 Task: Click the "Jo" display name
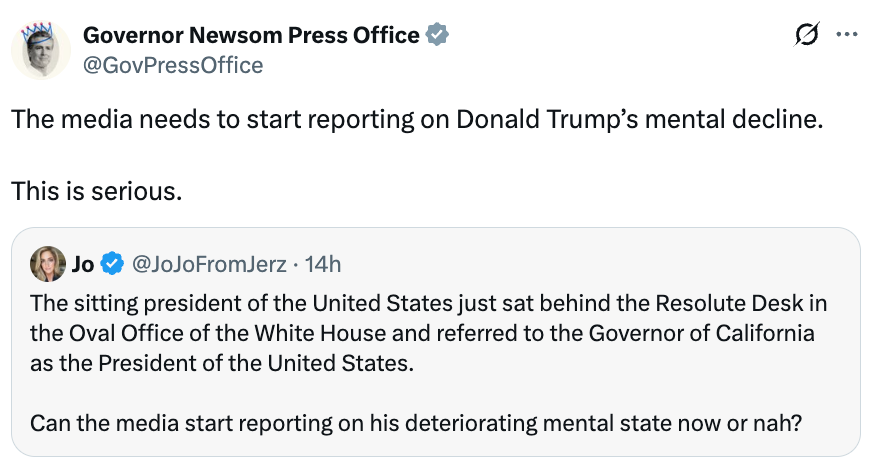tap(83, 264)
